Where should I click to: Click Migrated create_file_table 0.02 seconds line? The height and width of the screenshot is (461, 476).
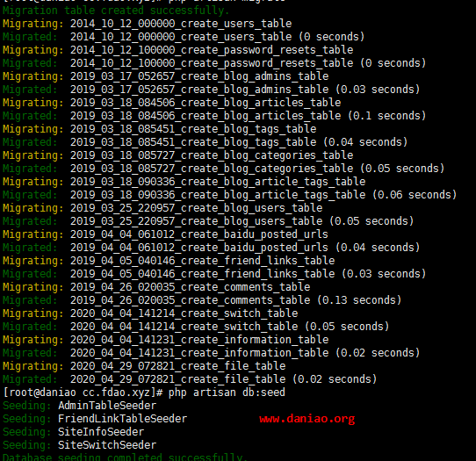pos(190,379)
